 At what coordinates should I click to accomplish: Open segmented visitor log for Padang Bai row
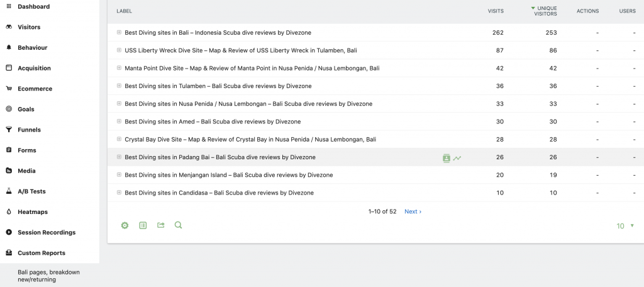pyautogui.click(x=447, y=158)
